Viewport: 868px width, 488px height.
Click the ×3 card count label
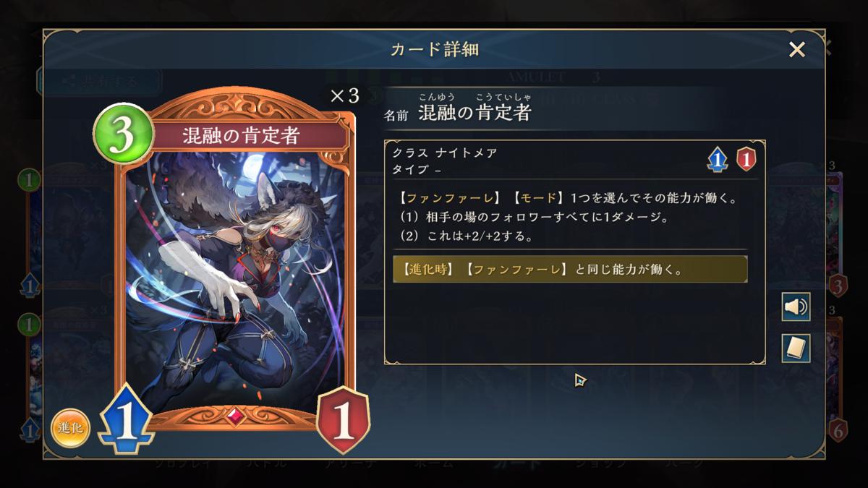[x=344, y=96]
